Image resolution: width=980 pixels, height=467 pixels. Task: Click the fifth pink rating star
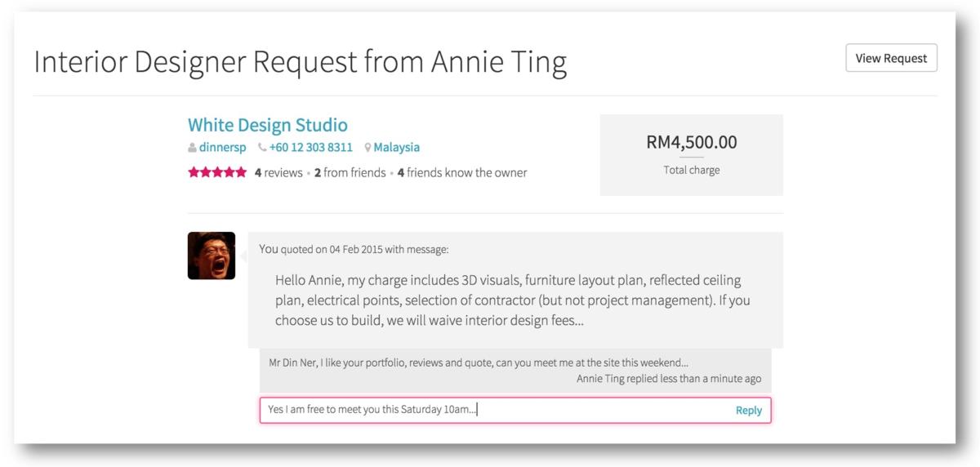click(x=240, y=172)
